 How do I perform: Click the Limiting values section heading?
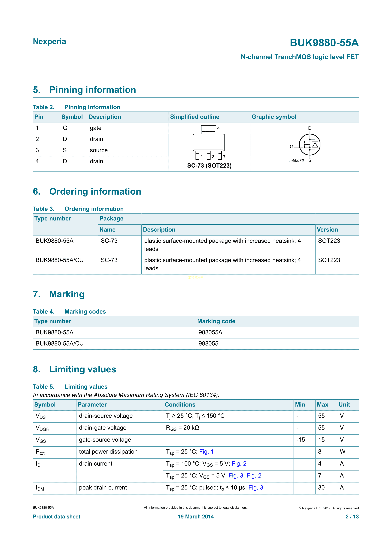coord(82,369)
